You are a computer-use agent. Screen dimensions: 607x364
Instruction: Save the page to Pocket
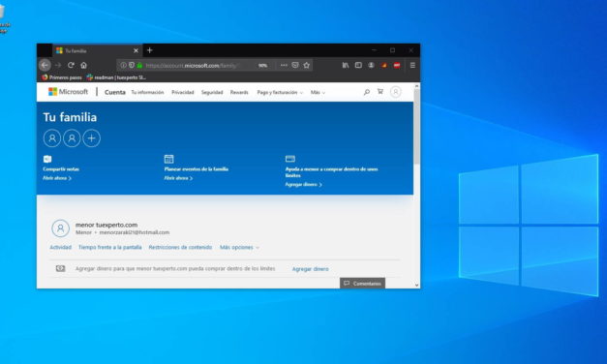click(x=295, y=65)
